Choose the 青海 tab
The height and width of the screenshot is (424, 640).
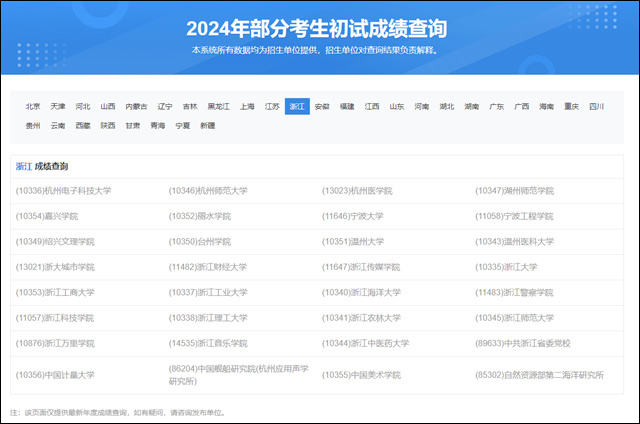[x=158, y=126]
